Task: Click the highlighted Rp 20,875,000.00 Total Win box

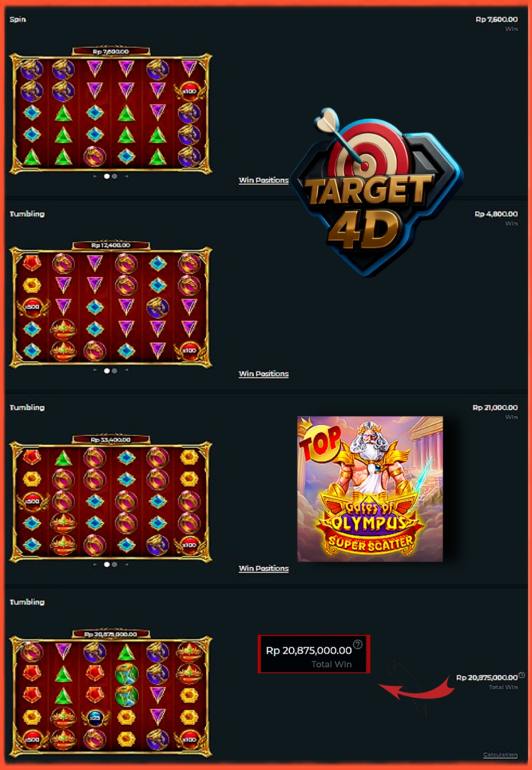Action: (313, 654)
